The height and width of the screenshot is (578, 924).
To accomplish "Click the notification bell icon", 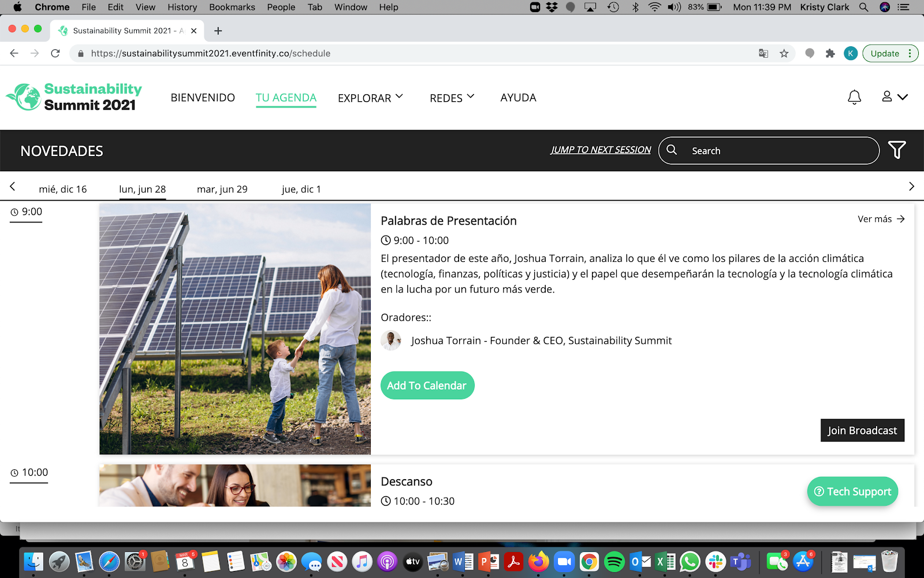I will tap(854, 97).
